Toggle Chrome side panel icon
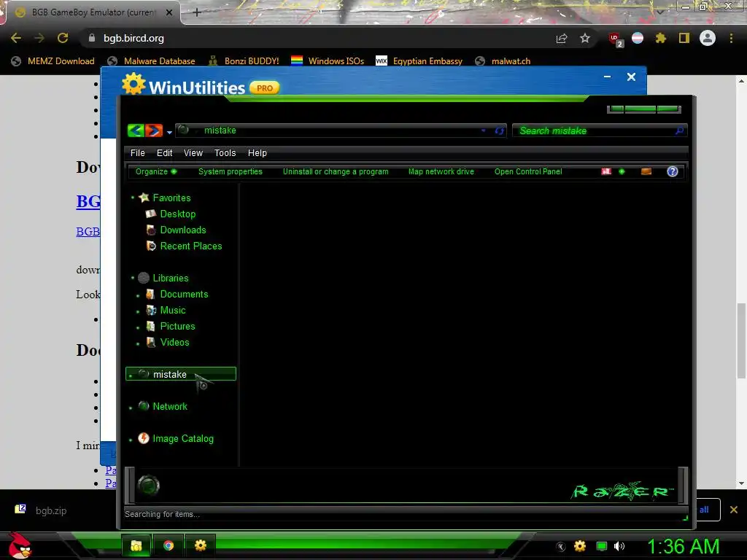 [684, 38]
